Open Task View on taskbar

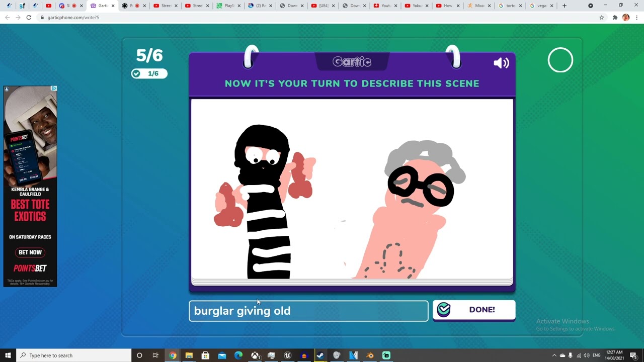point(155,355)
